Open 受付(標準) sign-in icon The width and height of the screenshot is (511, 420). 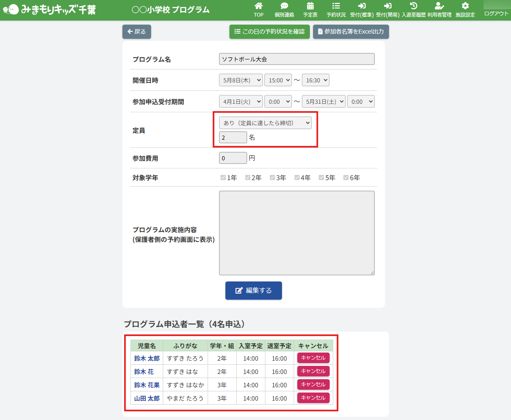point(362,6)
